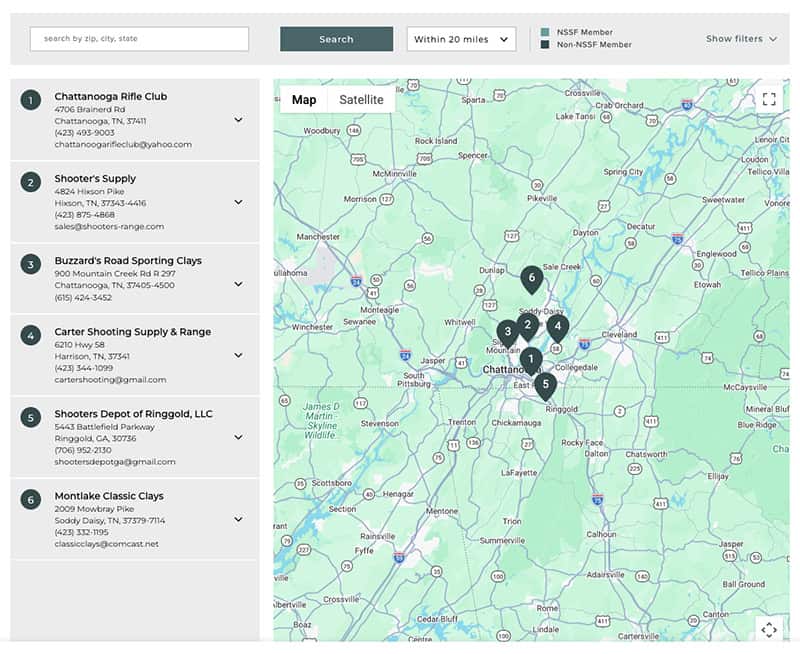Switch to Satellite map view
This screenshot has width=800, height=654.
click(361, 100)
